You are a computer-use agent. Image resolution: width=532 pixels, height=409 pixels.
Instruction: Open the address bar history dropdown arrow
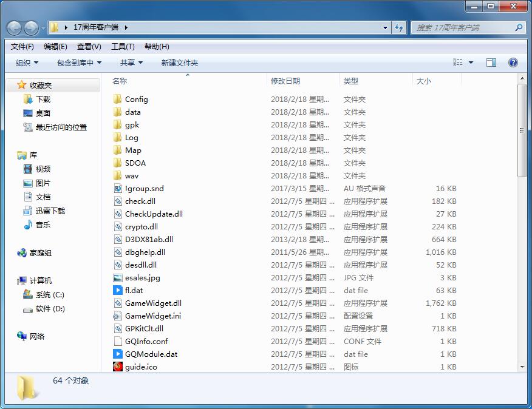(x=386, y=28)
